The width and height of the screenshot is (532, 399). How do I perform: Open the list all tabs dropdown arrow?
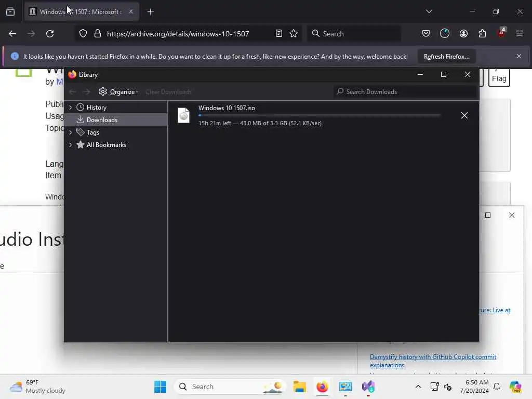[429, 11]
